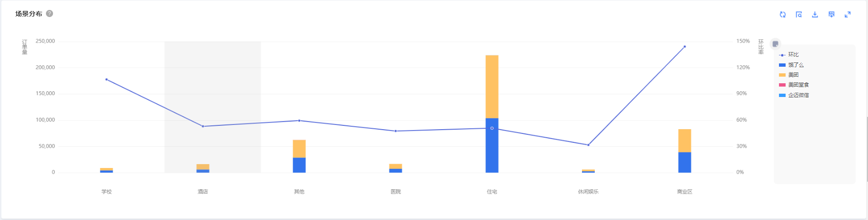The height and width of the screenshot is (220, 868).
Task: Toggle the 环比 line series legend
Action: (x=788, y=55)
